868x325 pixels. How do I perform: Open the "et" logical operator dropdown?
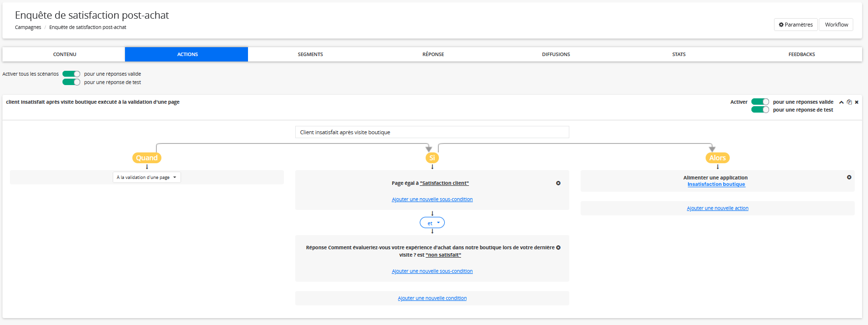(x=432, y=223)
